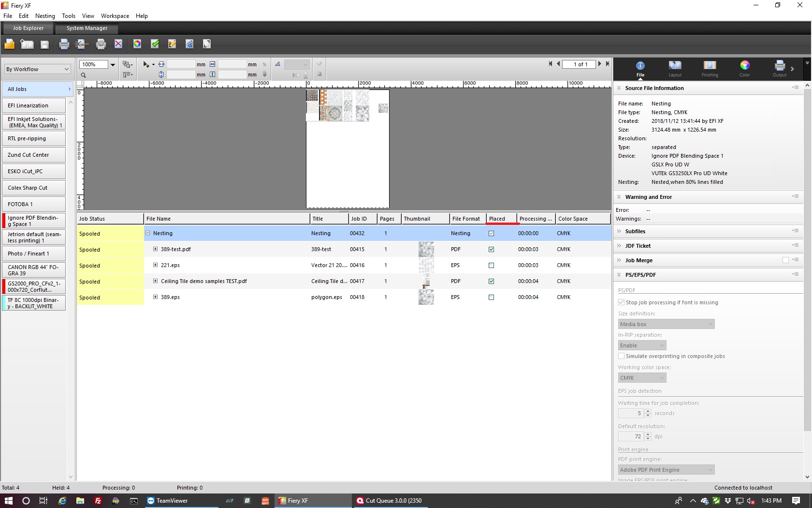Image resolution: width=812 pixels, height=508 pixels.
Task: Go to the next page arrow
Action: (600, 64)
